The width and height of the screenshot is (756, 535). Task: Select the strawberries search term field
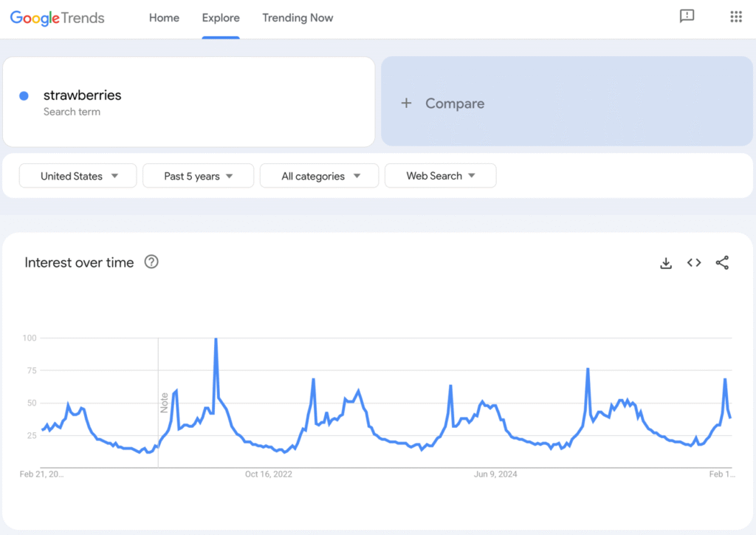pyautogui.click(x=82, y=95)
